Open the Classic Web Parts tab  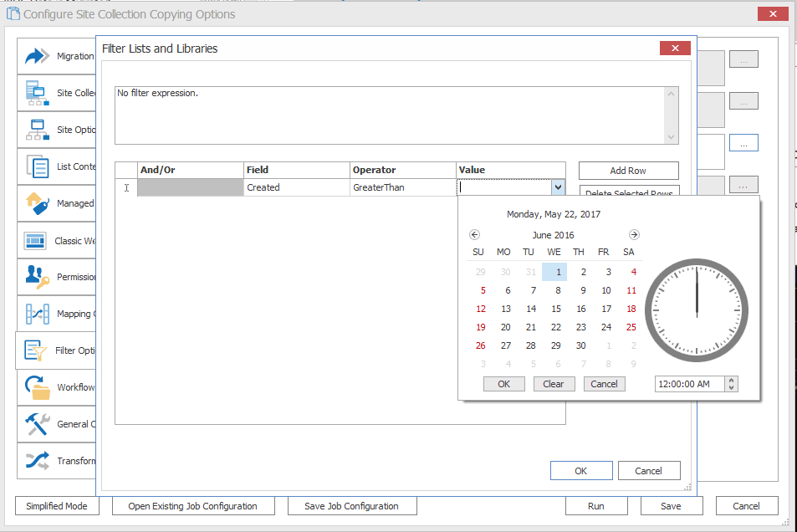coord(57,240)
